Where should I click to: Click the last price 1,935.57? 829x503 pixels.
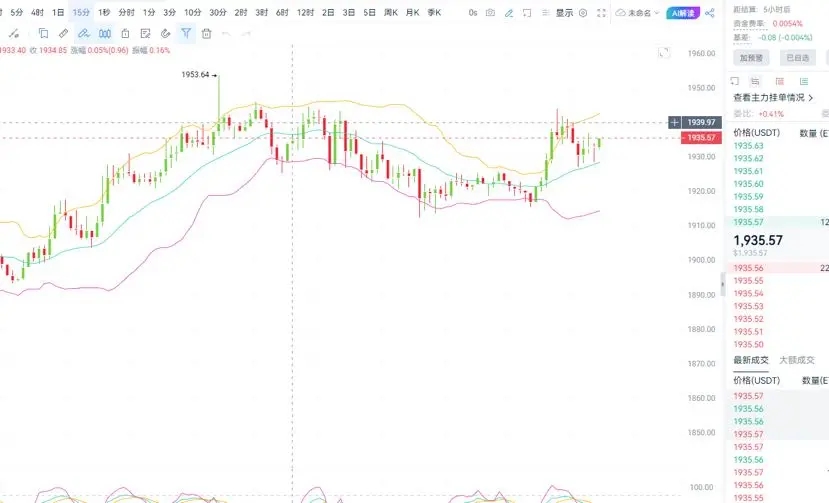[x=758, y=240]
